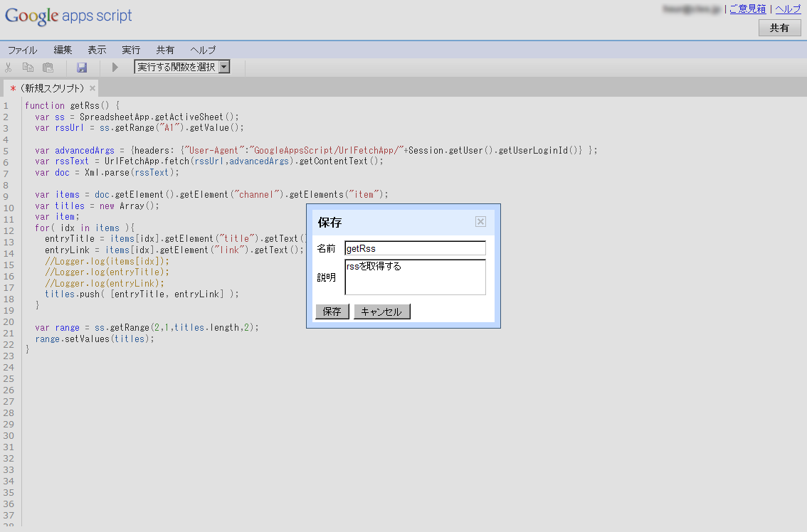Open the 編集 menu
This screenshot has height=532, width=807.
point(63,50)
